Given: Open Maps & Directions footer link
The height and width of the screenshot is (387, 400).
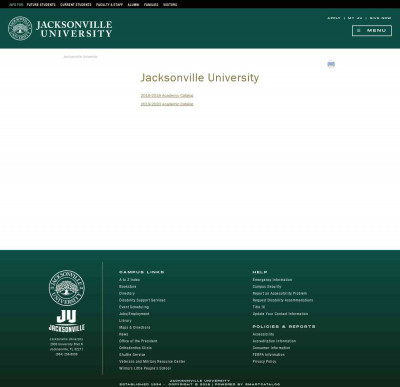Looking at the screenshot, I should click(x=135, y=327).
